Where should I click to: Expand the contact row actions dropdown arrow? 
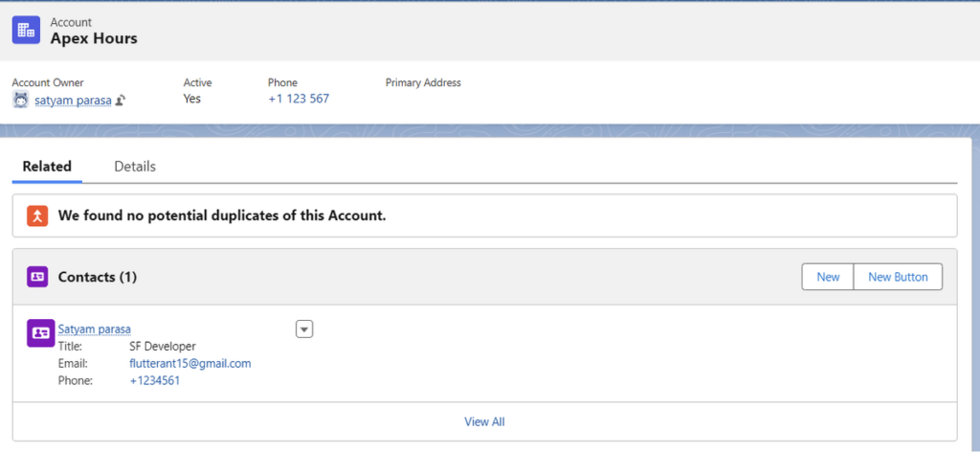[x=304, y=329]
